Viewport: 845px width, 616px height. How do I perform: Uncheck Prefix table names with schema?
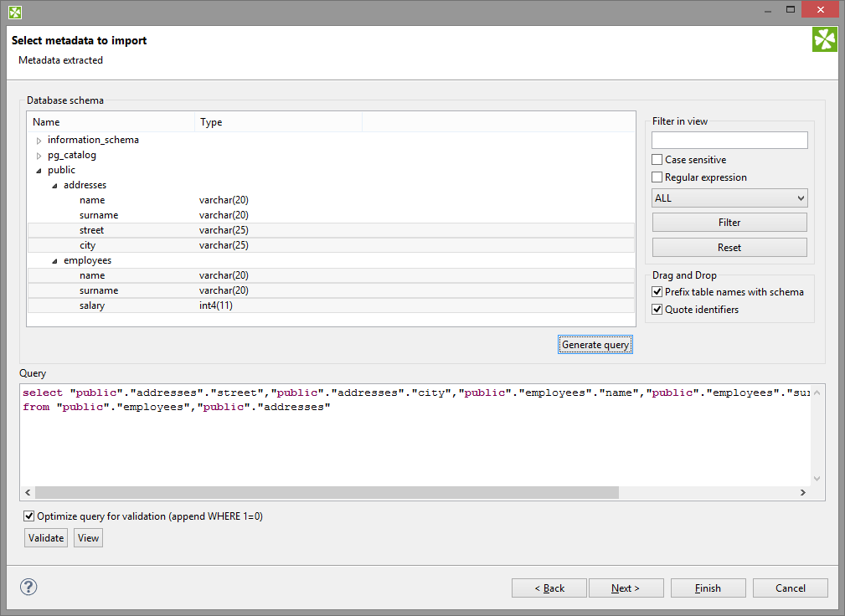tap(657, 292)
